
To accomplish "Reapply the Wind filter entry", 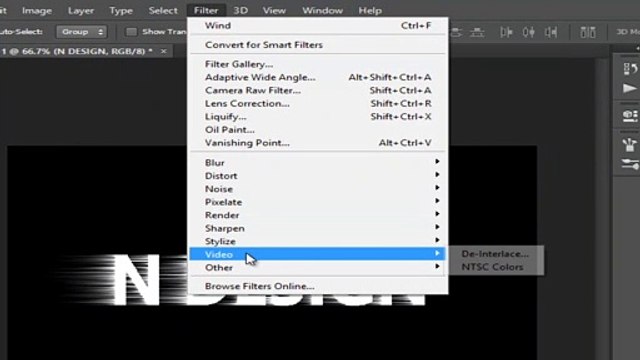I will (318, 26).
